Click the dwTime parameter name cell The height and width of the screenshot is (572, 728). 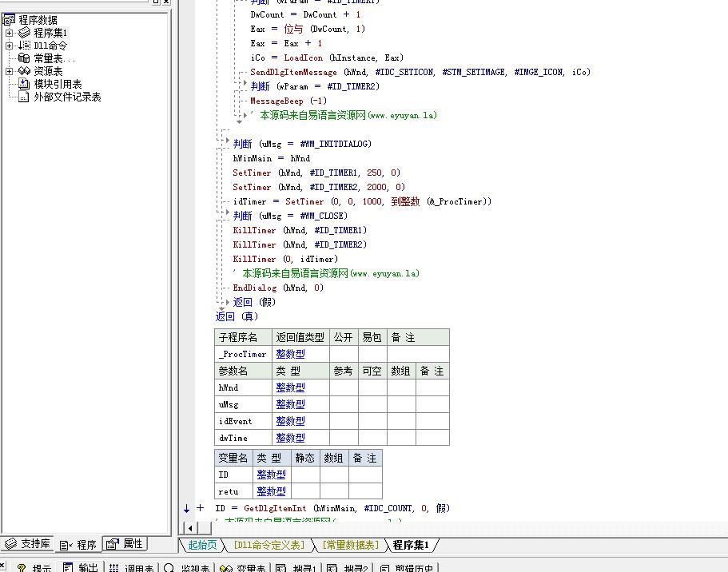pyautogui.click(x=243, y=438)
